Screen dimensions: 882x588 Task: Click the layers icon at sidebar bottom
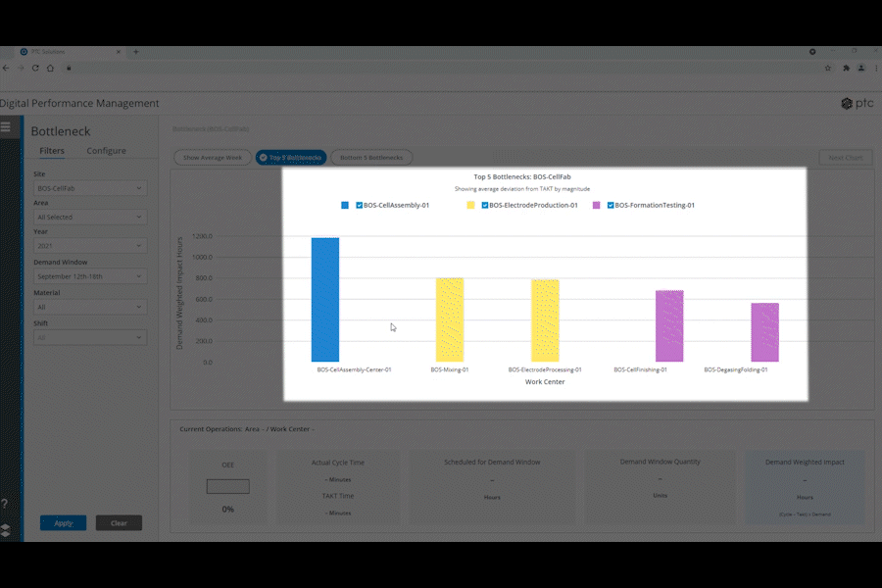tap(6, 530)
